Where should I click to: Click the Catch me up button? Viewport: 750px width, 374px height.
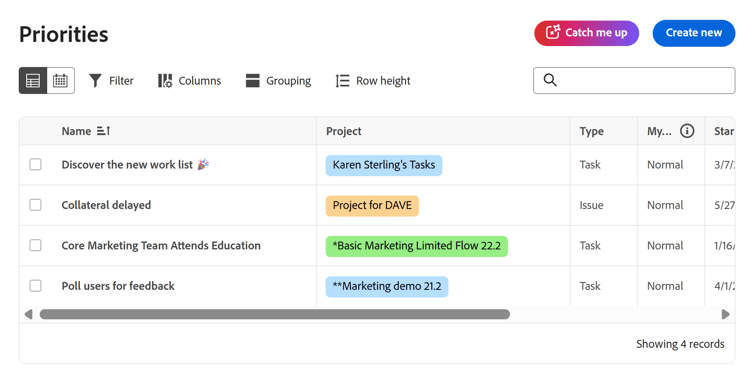click(x=586, y=33)
